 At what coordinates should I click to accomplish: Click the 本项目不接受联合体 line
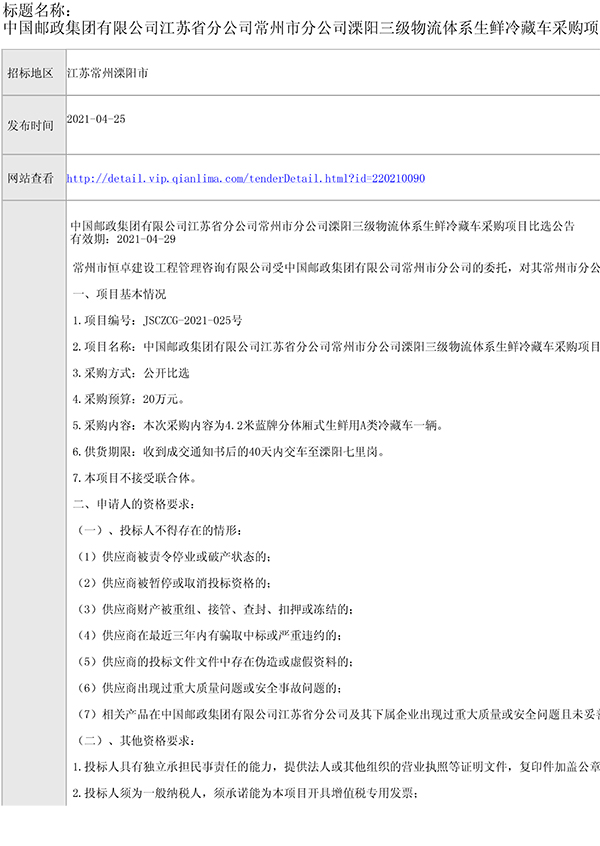pos(135,479)
